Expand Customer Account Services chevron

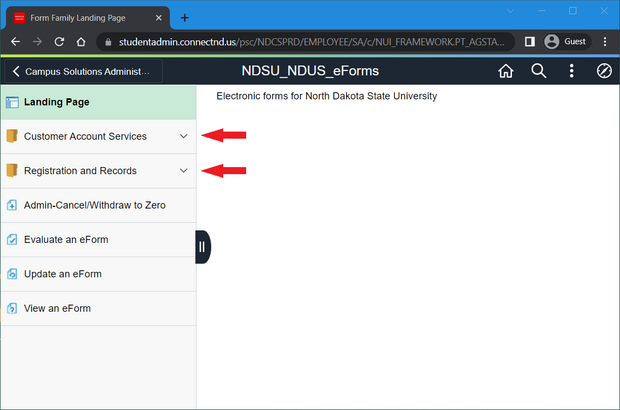pos(183,136)
